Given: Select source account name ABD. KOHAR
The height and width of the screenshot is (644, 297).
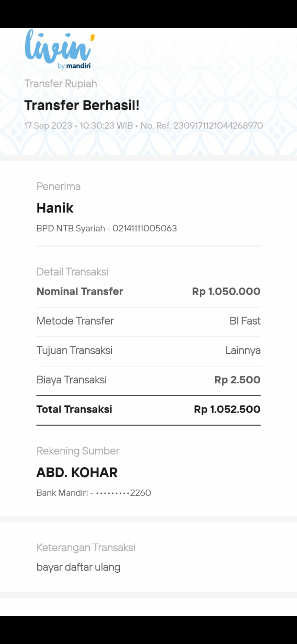Looking at the screenshot, I should (77, 473).
